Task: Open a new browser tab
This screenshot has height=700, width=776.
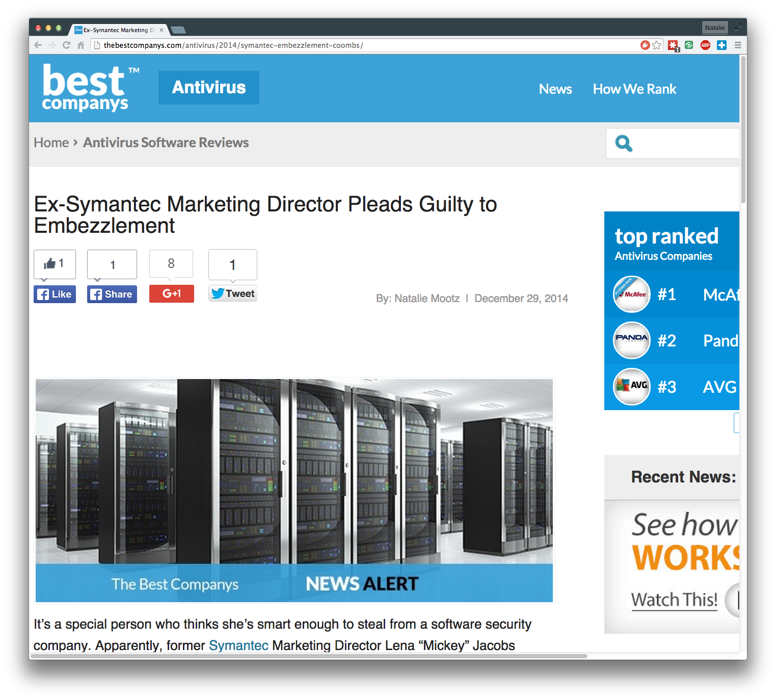Action: (x=178, y=30)
